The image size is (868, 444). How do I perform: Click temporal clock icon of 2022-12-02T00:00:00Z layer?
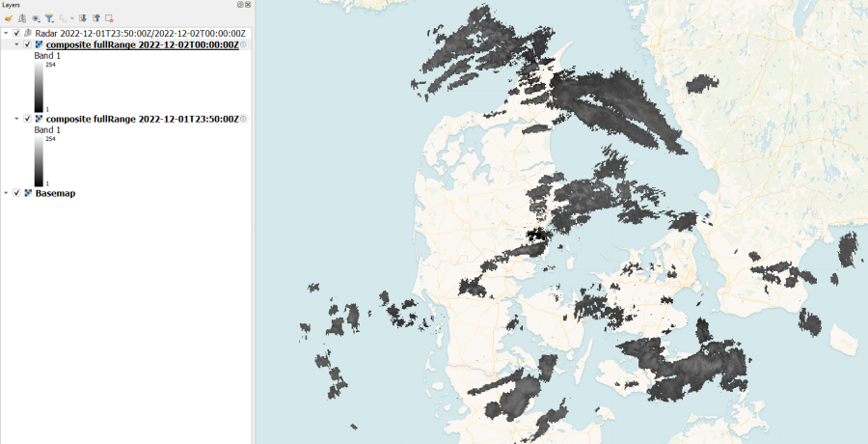coord(243,44)
